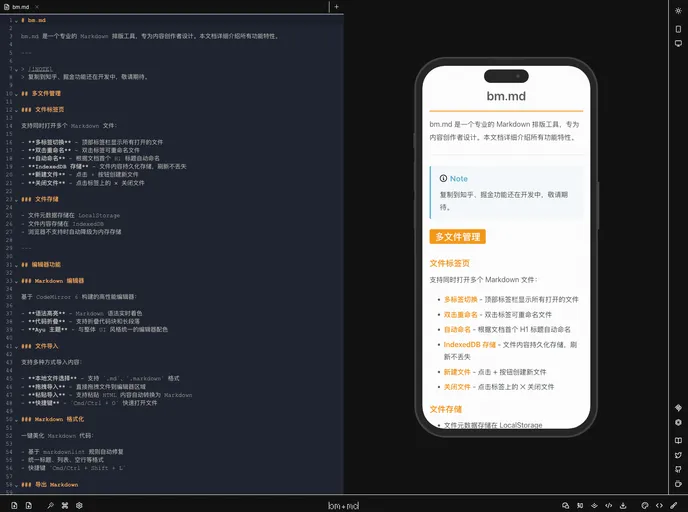Switch preview to desktop monitor view
688x512 pixels.
[x=678, y=43]
